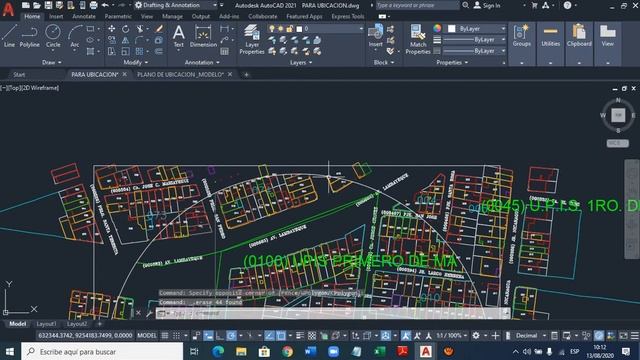
Task: Select the Line drawing tool
Action: (x=10, y=36)
